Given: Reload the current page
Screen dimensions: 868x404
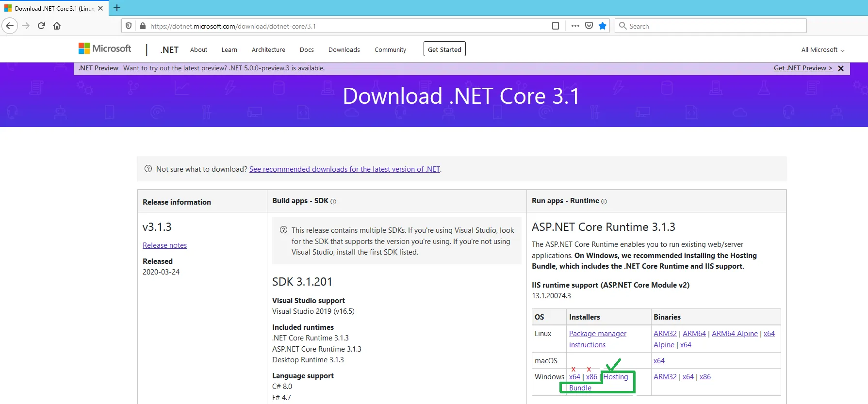Looking at the screenshot, I should pos(41,26).
